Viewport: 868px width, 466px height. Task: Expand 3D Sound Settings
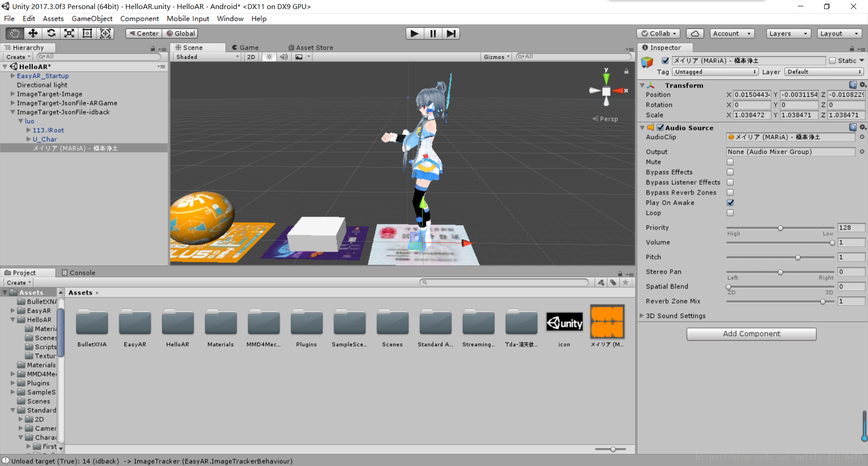click(x=642, y=316)
